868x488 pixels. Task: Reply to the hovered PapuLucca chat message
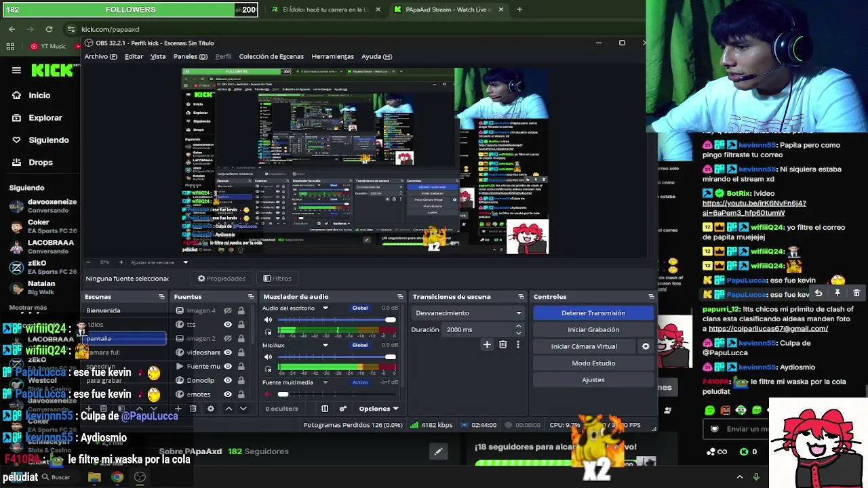[818, 293]
